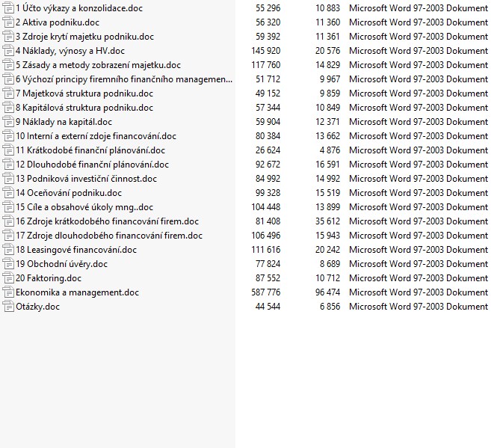Click file name 7 Majetková struktura podniku.doc
Viewport: 500px width, 448px height.
pos(84,93)
